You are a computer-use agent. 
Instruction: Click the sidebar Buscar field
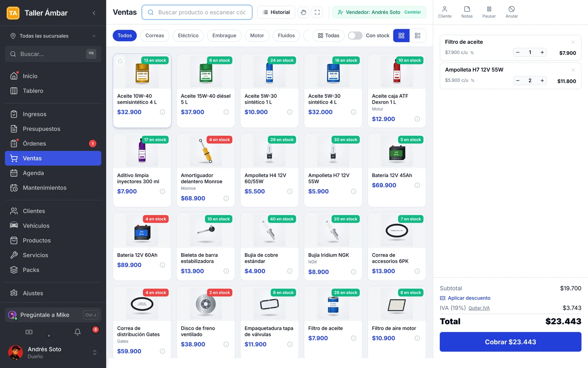(53, 54)
